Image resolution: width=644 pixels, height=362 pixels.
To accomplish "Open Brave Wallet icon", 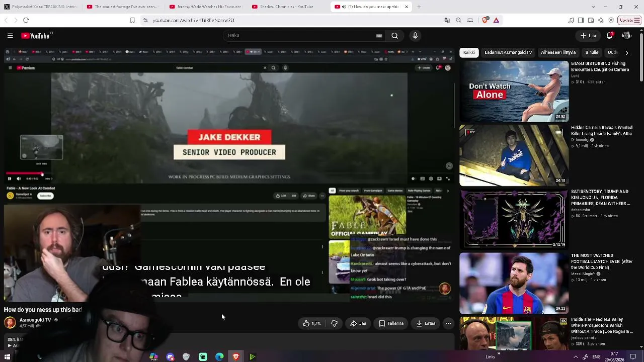I will coord(591,20).
